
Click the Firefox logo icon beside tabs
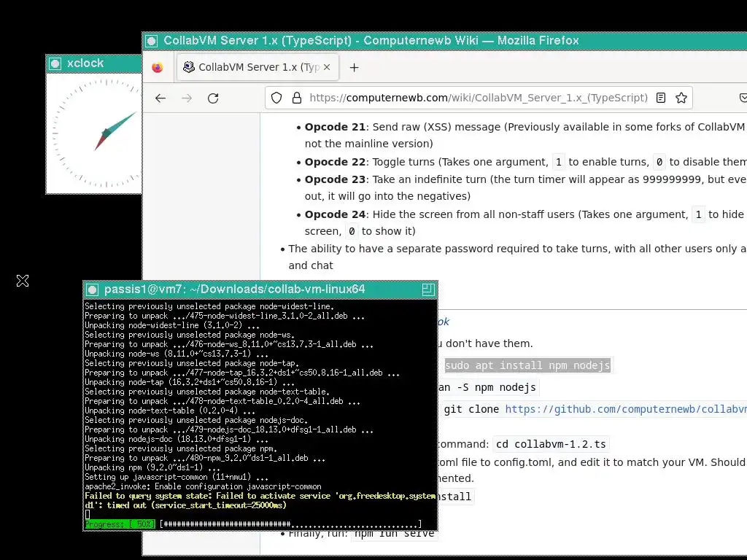158,68
